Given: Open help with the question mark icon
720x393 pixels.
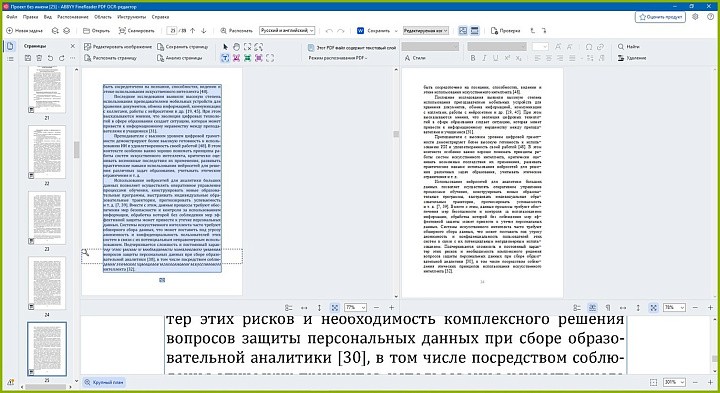Looking at the screenshot, I should (710, 17).
